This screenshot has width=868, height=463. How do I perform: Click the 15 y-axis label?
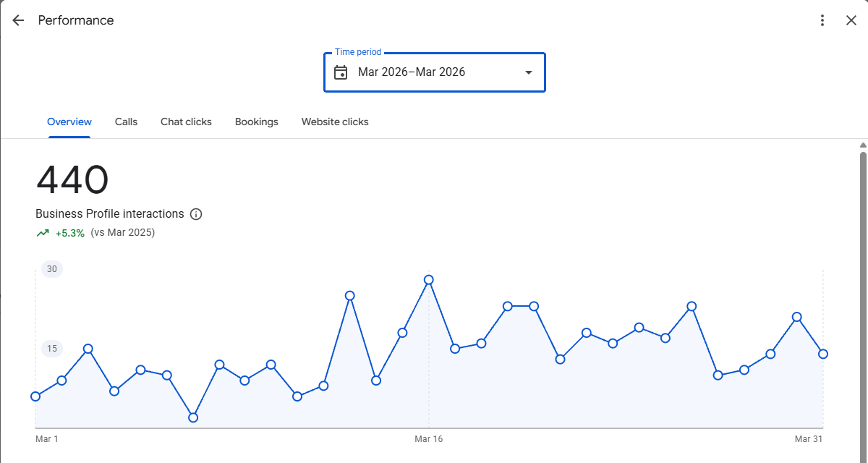pos(52,349)
